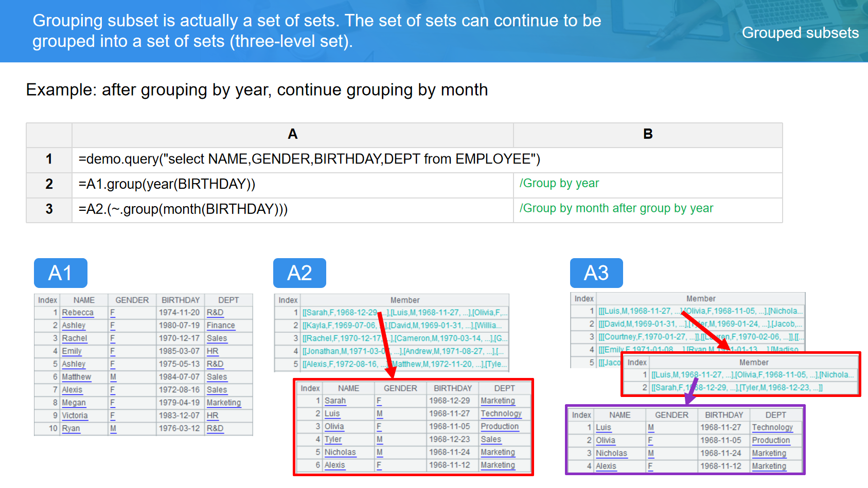Open the Kayla group row in A2 table
This screenshot has width=868, height=488.
(404, 326)
